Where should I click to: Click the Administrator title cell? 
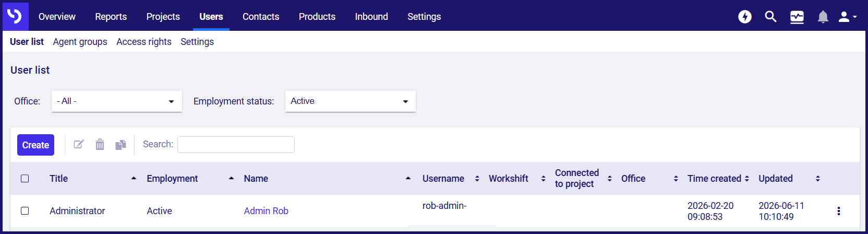(x=77, y=211)
